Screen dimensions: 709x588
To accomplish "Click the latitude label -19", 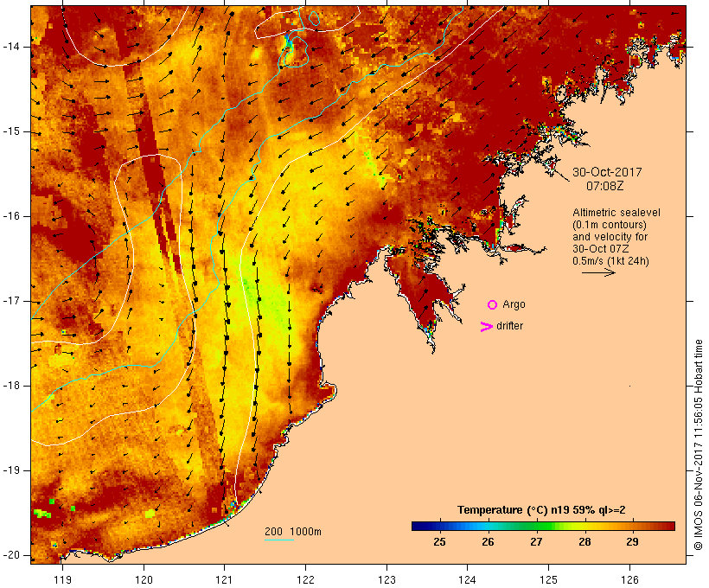I will coord(11,470).
